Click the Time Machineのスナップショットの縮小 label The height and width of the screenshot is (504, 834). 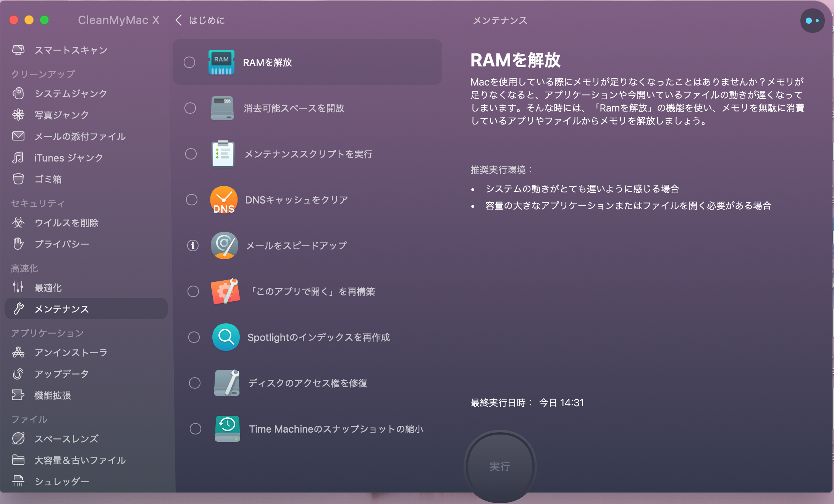tap(336, 429)
